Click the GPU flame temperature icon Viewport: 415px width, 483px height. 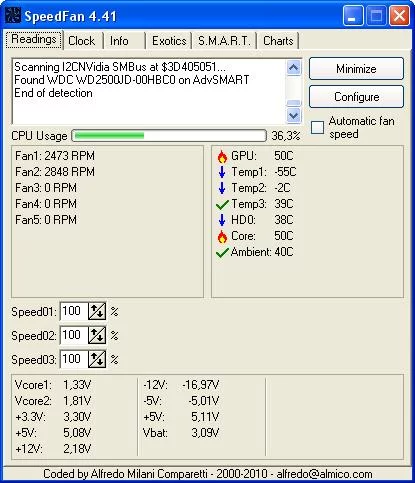pos(222,156)
